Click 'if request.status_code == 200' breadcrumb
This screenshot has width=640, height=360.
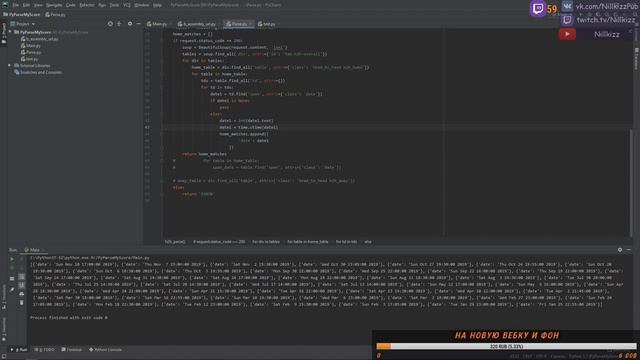pyautogui.click(x=219, y=242)
